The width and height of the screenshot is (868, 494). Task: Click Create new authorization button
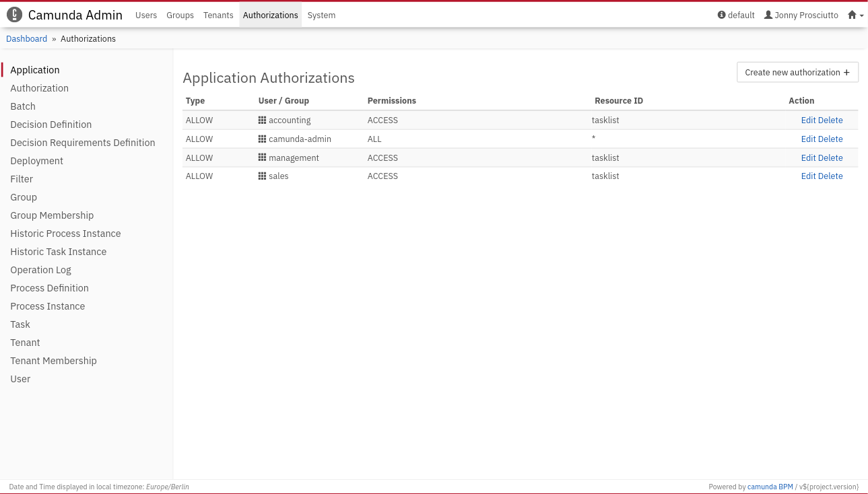pyautogui.click(x=797, y=72)
